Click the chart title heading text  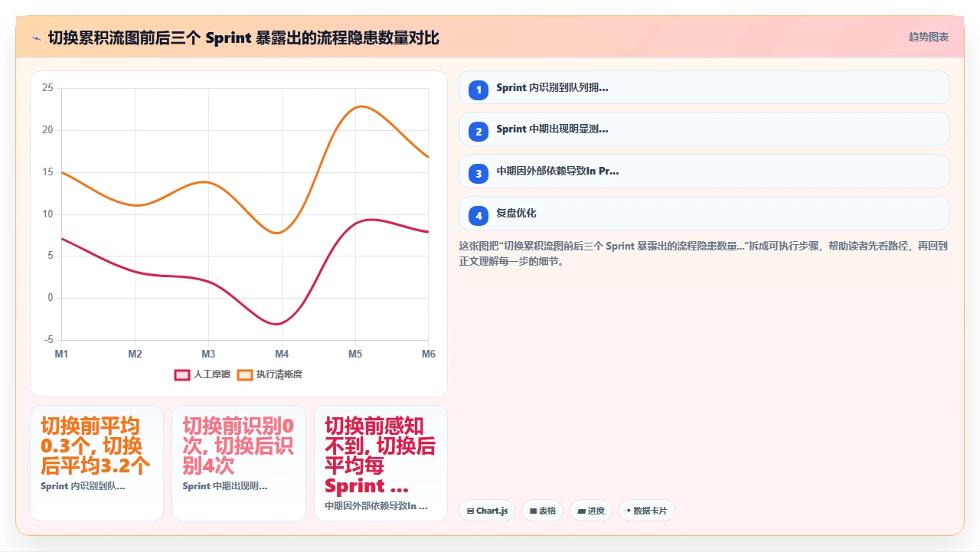point(243,38)
